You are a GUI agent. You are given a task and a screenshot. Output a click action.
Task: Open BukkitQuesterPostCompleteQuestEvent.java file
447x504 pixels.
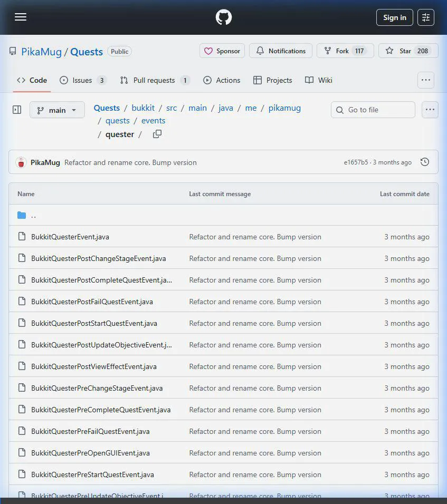pos(102,280)
